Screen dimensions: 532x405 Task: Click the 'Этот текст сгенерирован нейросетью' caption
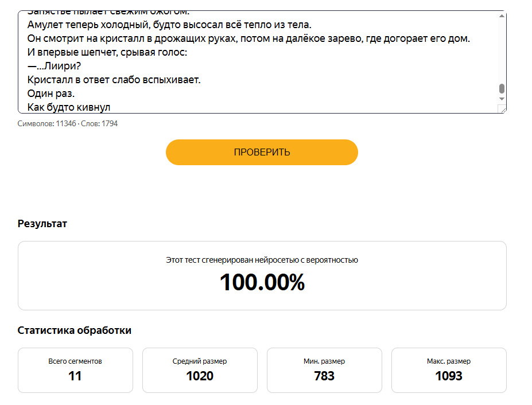(x=262, y=260)
